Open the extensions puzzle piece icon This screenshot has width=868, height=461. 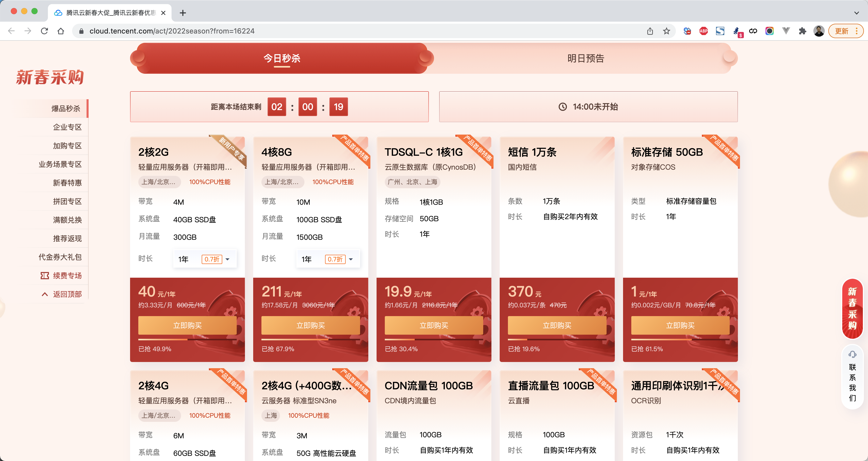click(802, 31)
